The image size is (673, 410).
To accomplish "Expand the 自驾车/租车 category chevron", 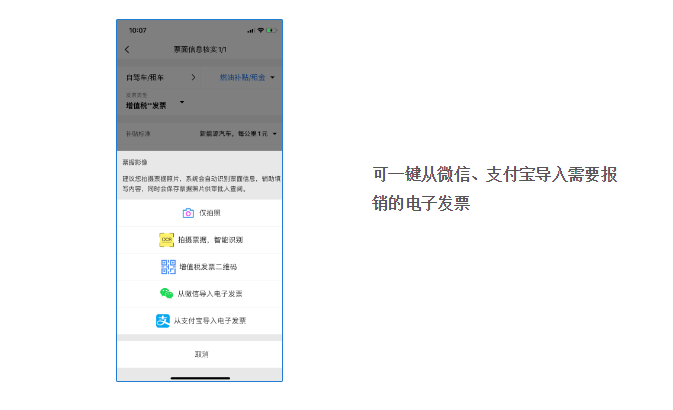I will click(192, 77).
